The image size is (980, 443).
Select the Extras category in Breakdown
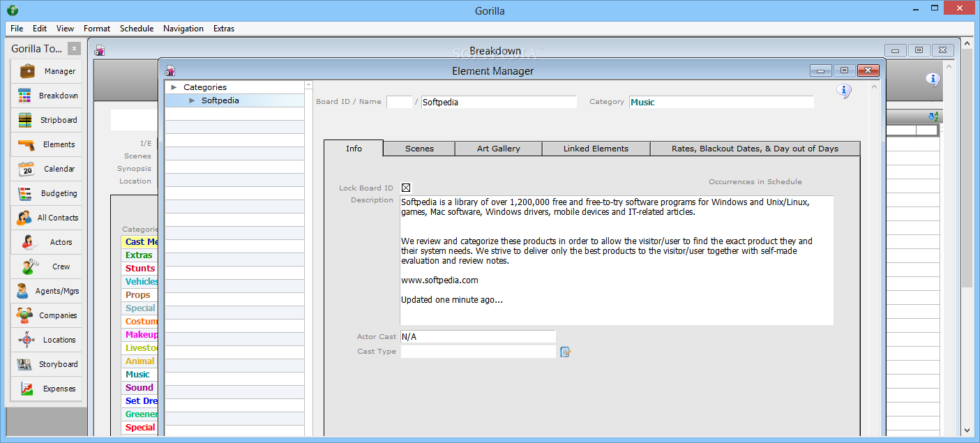pyautogui.click(x=140, y=255)
